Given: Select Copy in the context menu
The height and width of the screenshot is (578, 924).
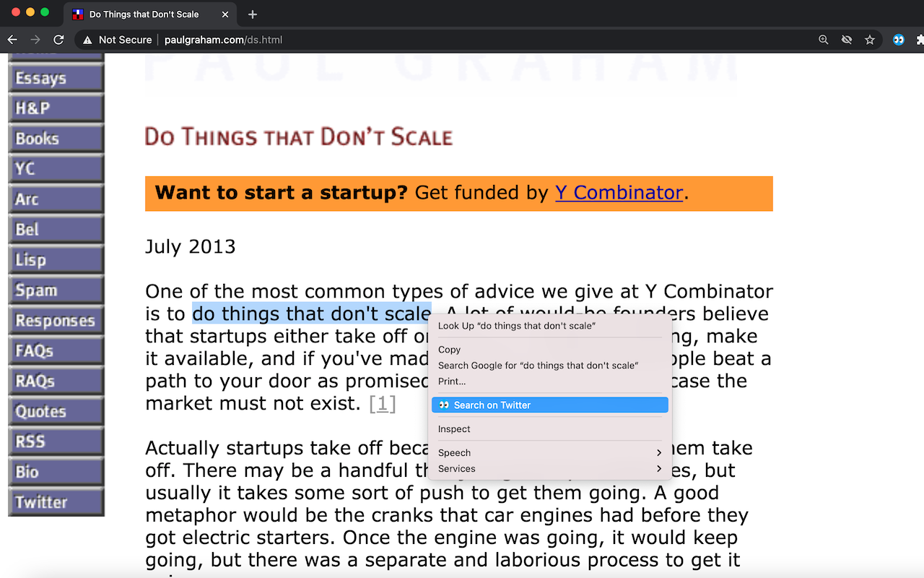Looking at the screenshot, I should 550,350.
